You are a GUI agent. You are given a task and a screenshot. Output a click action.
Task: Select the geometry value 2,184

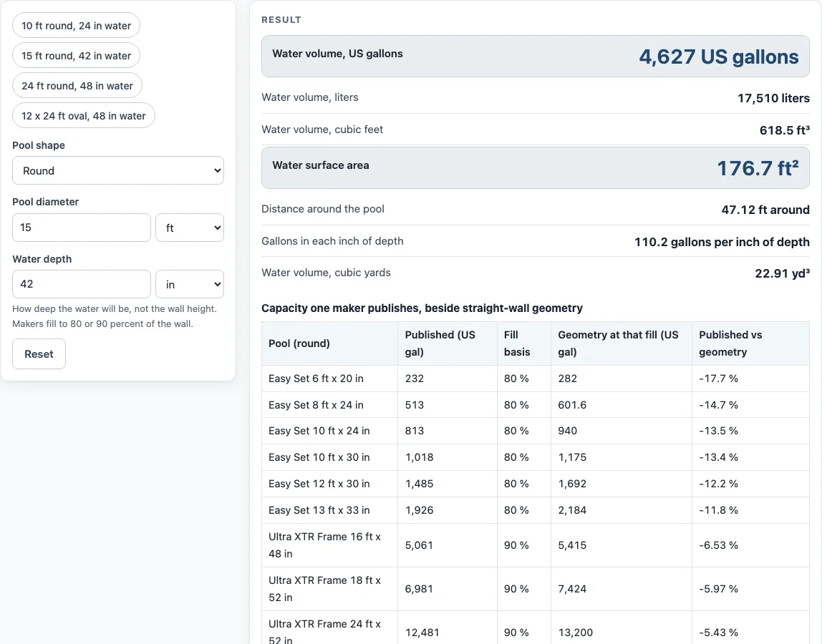click(572, 510)
